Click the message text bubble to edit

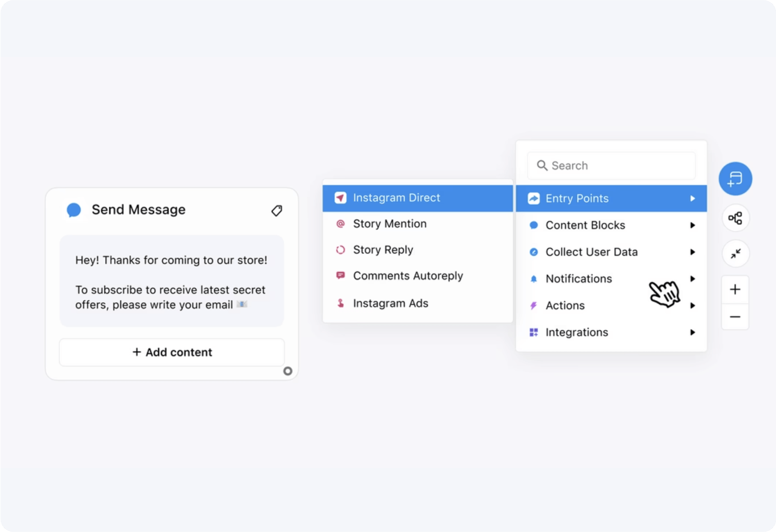(x=172, y=281)
